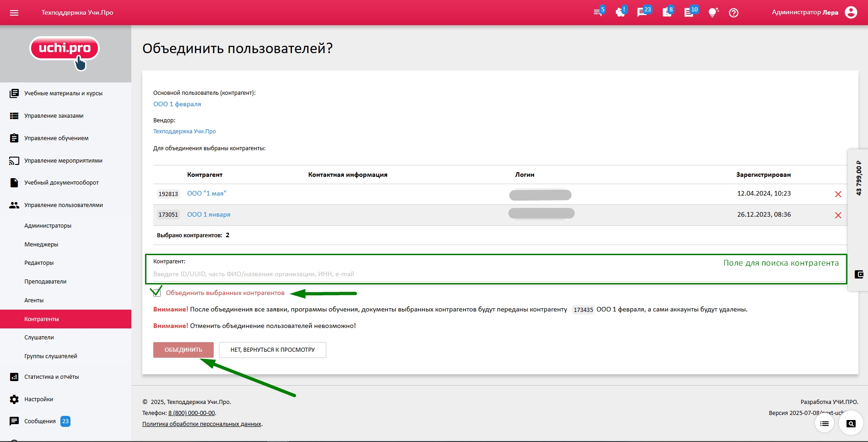The image size is (868, 442).
Task: Click the Зарегистрирован column header
Action: point(763,175)
